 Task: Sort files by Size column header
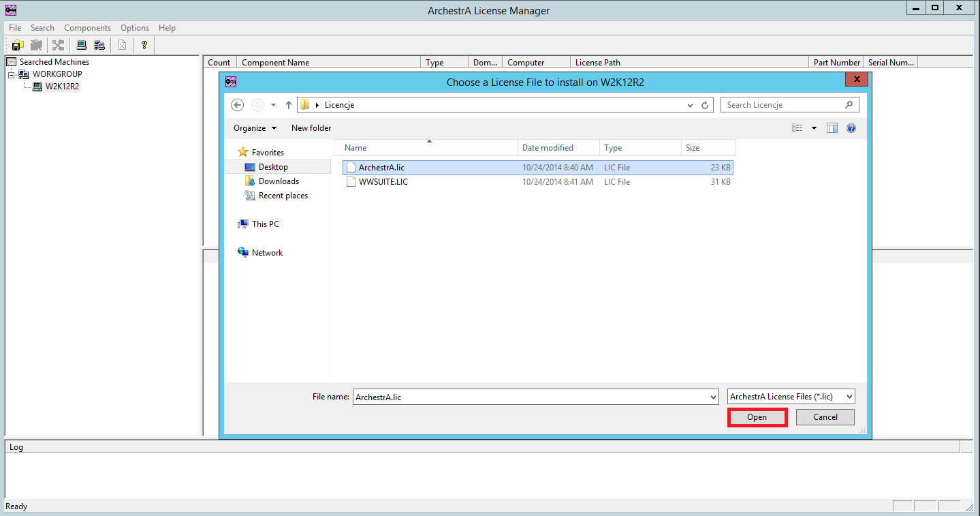click(709, 147)
